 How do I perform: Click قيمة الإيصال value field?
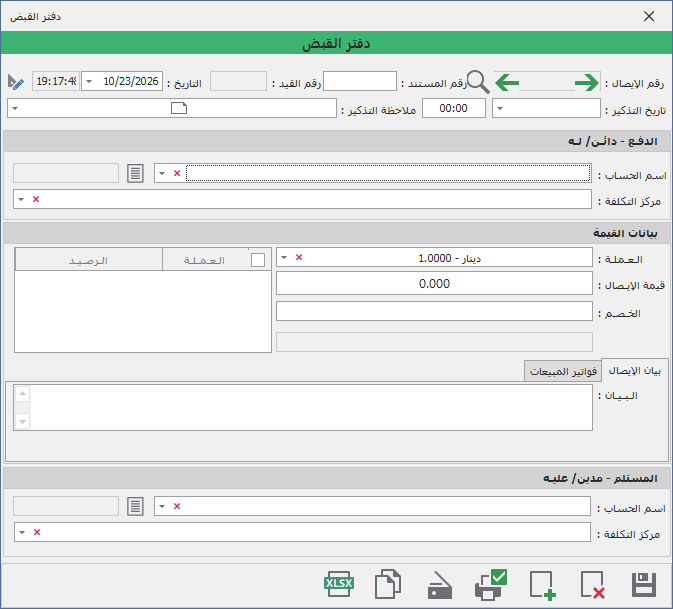434,284
